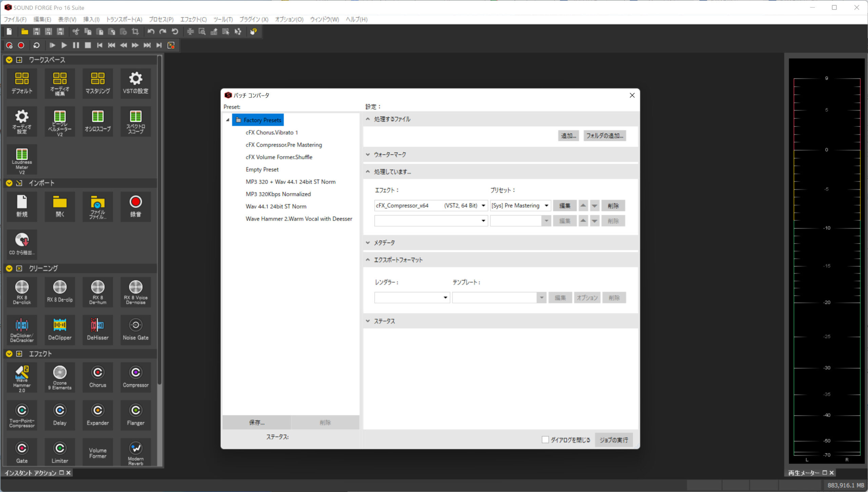
Task: Open RX 8 De-hum plugin
Action: click(x=98, y=292)
